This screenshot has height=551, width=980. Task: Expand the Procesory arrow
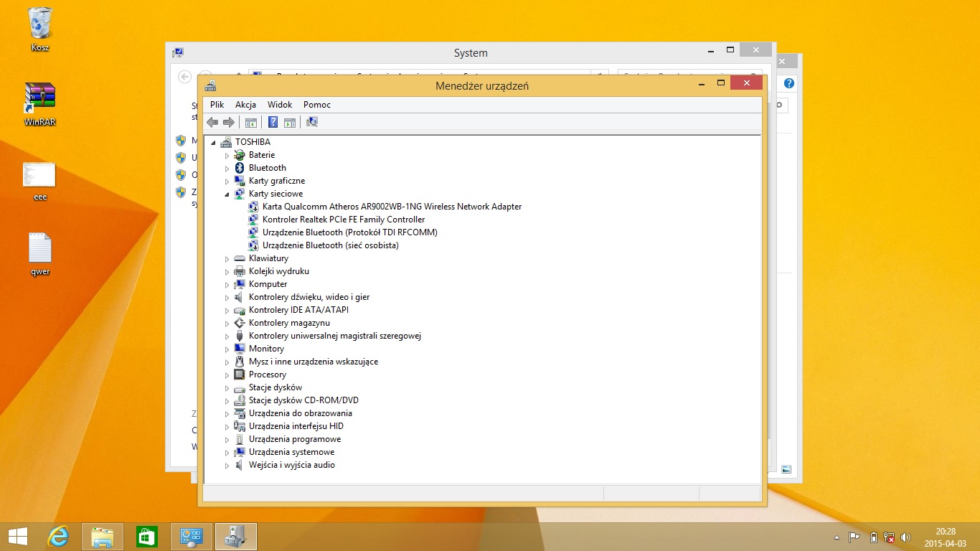(227, 375)
